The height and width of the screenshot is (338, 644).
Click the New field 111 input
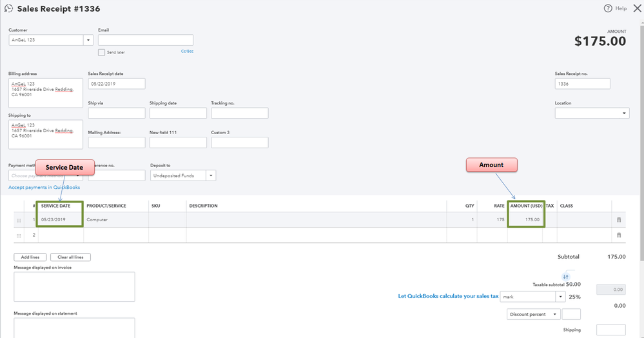(179, 143)
